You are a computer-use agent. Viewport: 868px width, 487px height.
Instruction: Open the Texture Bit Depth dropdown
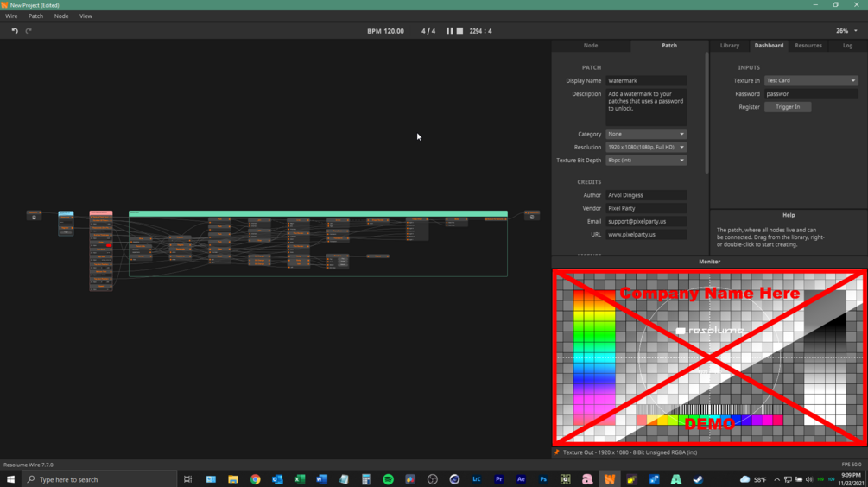coord(646,161)
